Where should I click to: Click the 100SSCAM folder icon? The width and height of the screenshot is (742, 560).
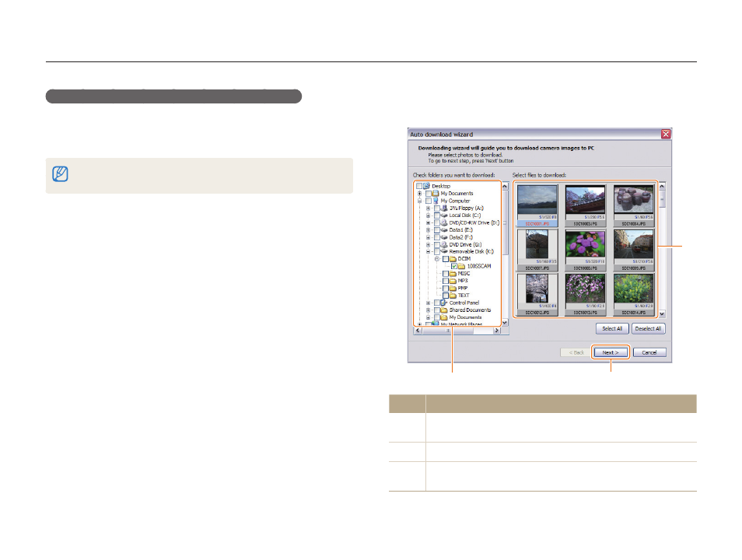461,266
